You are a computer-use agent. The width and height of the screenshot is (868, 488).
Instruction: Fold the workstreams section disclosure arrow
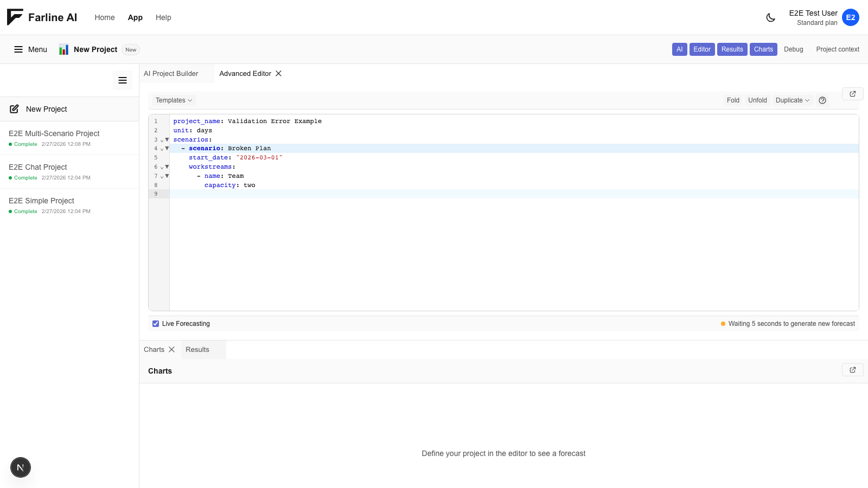167,166
